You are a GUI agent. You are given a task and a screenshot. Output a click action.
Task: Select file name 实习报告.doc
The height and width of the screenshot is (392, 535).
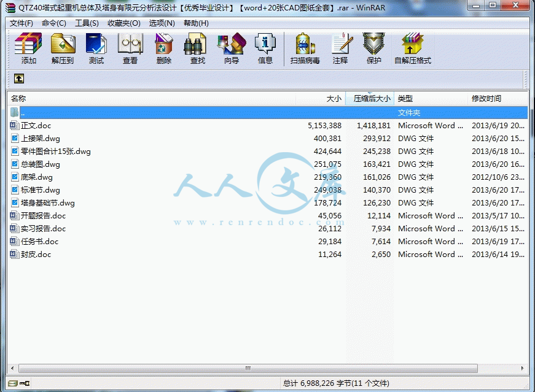(44, 229)
